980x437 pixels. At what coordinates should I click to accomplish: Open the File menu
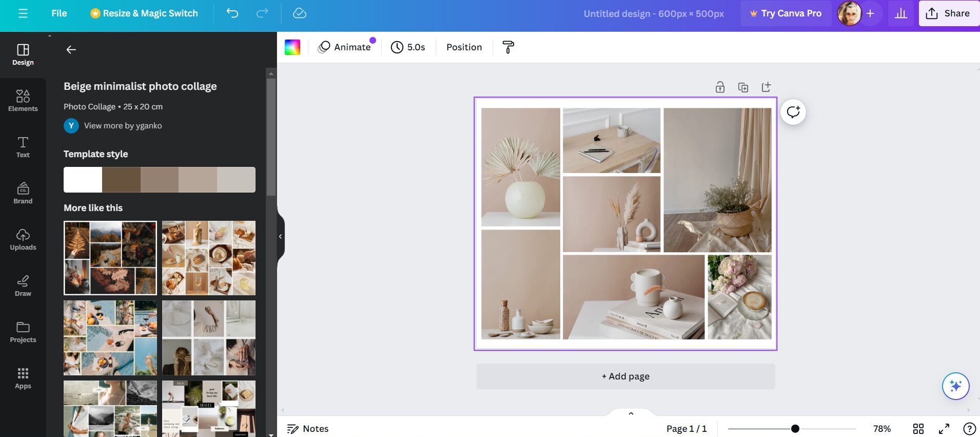pos(59,13)
